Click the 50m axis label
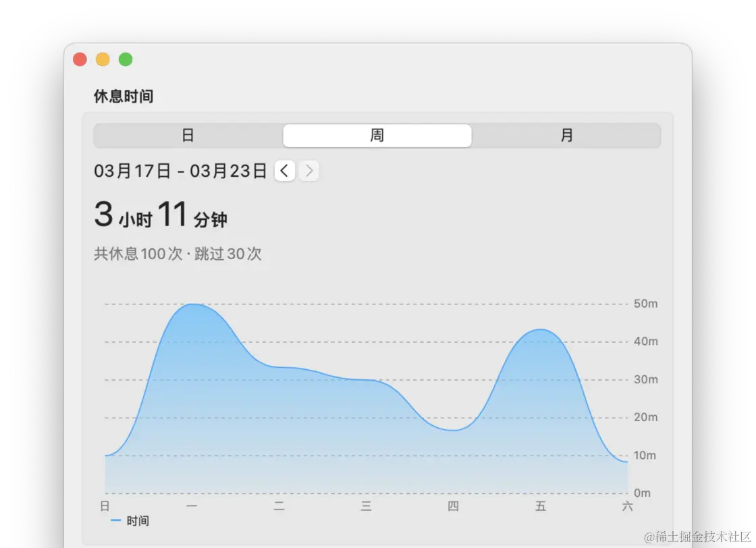The image size is (756, 548). [645, 304]
